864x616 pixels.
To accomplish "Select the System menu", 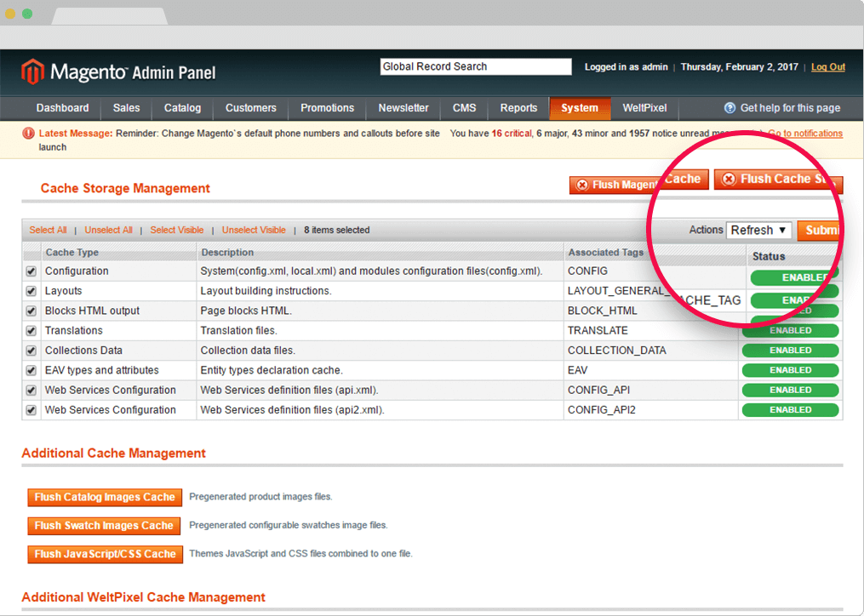I will 580,108.
